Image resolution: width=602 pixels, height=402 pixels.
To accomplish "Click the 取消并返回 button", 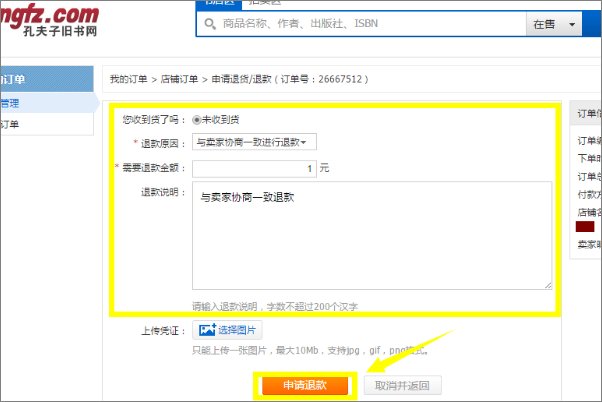I will [402, 385].
